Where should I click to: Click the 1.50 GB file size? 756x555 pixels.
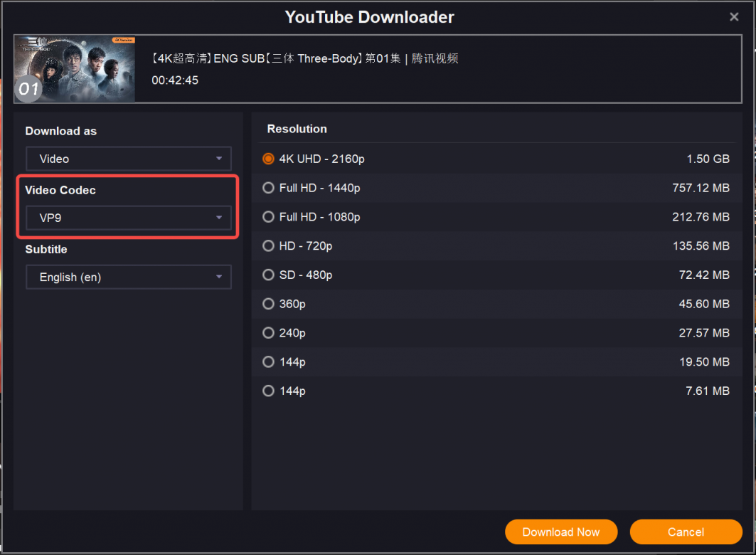(x=708, y=159)
